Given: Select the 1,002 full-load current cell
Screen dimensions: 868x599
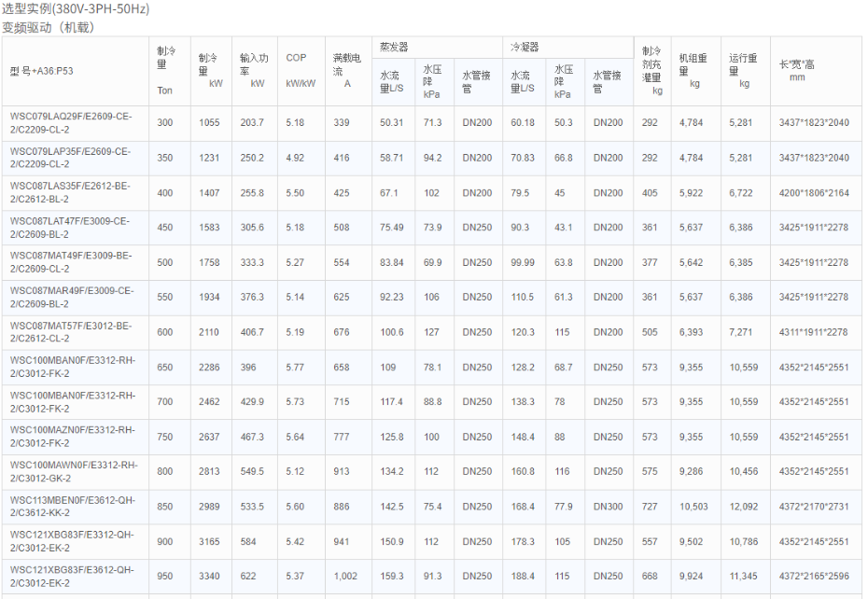Looking at the screenshot, I should click(x=345, y=577).
